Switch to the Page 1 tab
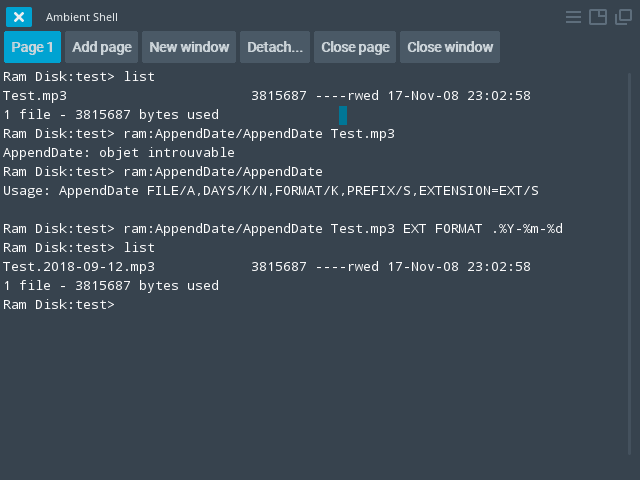 pos(33,47)
